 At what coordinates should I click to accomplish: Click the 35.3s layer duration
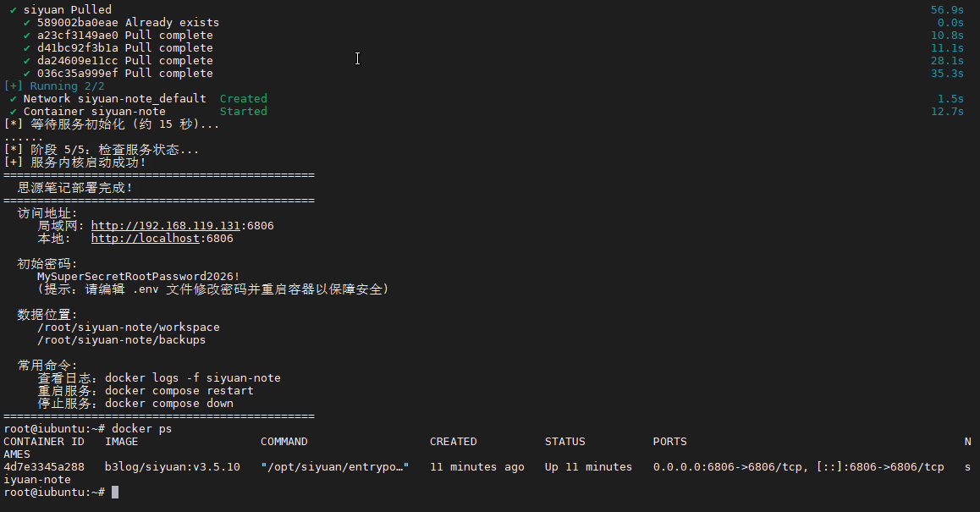pyautogui.click(x=947, y=73)
